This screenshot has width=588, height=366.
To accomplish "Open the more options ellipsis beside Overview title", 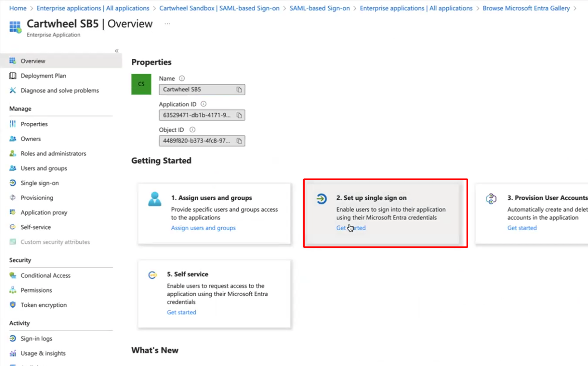I will (167, 24).
